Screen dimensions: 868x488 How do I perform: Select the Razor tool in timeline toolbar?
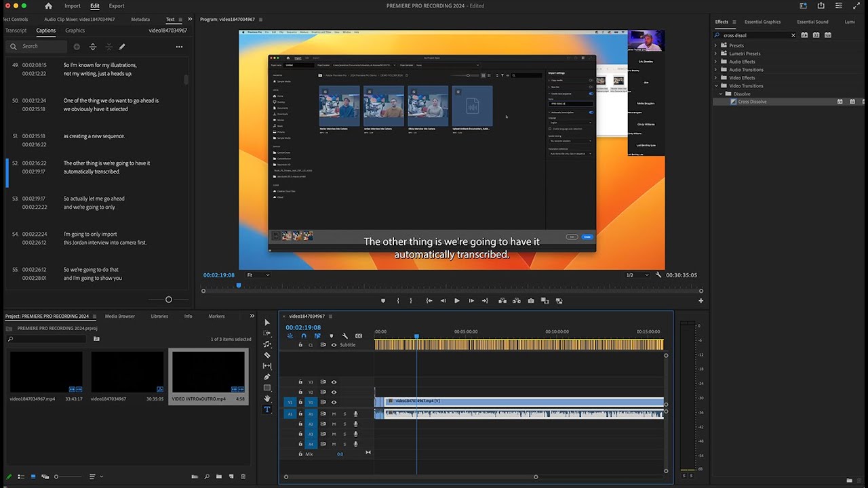(267, 355)
